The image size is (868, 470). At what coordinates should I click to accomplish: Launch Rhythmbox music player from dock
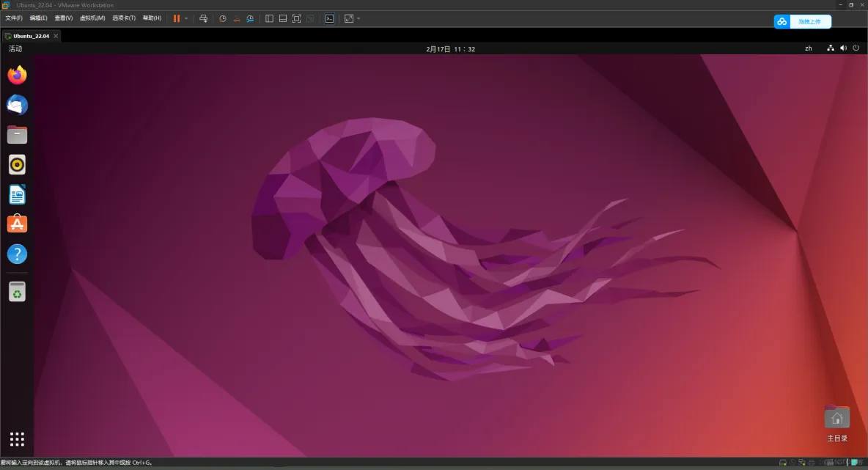pos(17,164)
